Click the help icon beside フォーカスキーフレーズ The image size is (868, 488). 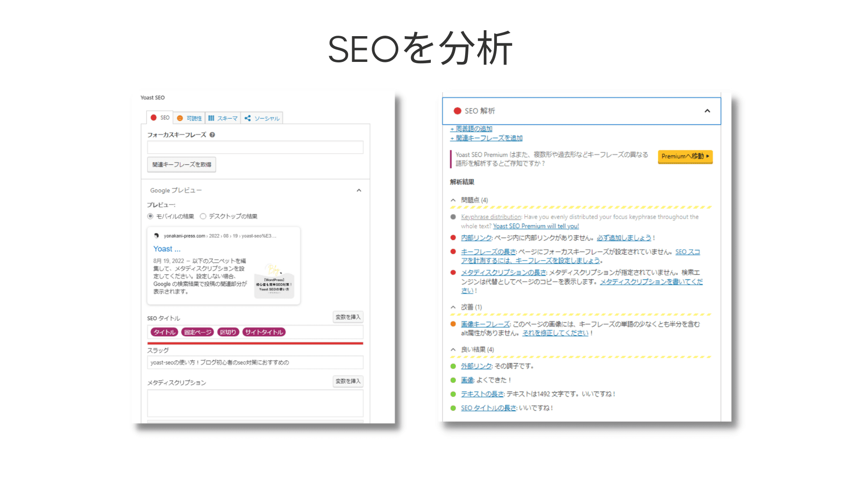click(212, 135)
